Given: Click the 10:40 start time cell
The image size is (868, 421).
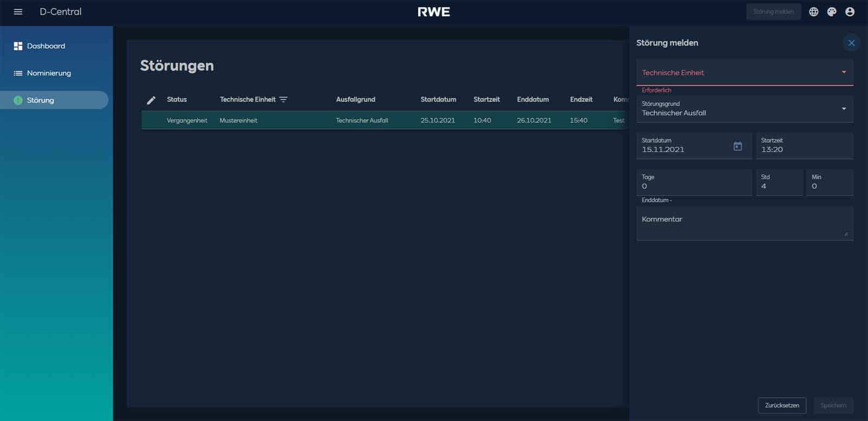Looking at the screenshot, I should pos(482,120).
